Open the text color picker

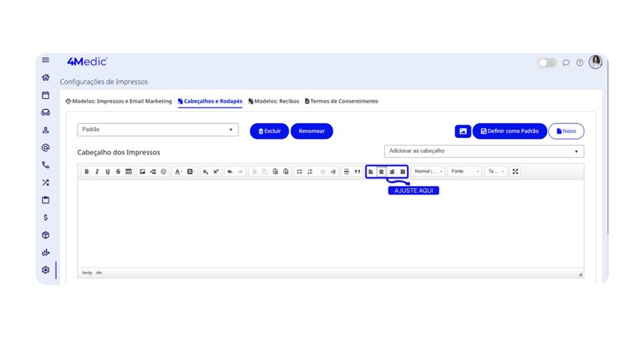tap(179, 172)
